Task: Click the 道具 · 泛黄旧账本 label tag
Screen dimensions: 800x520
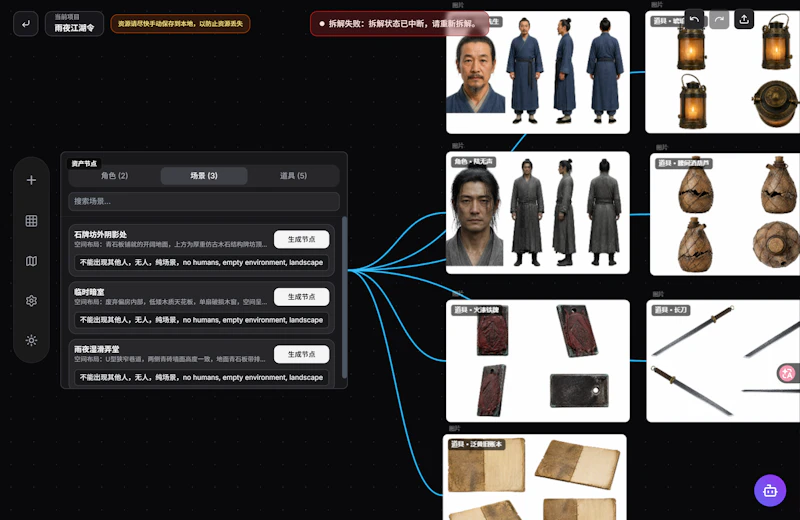Action: [477, 444]
